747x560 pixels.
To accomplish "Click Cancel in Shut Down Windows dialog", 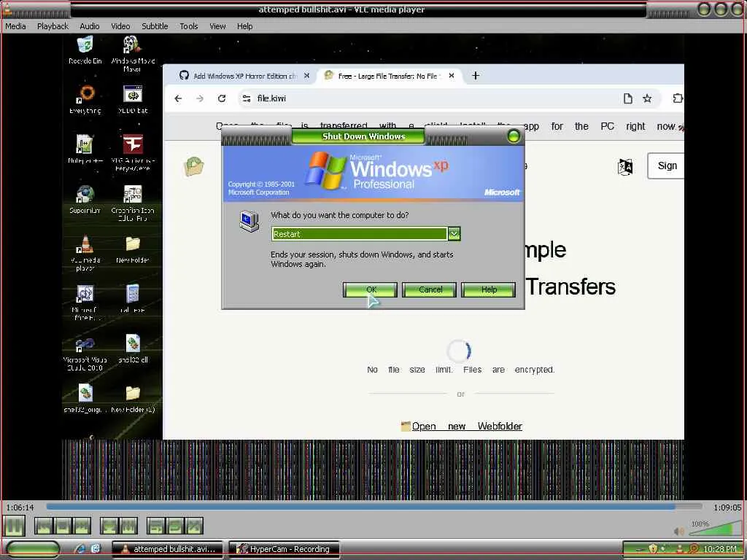I will (429, 289).
